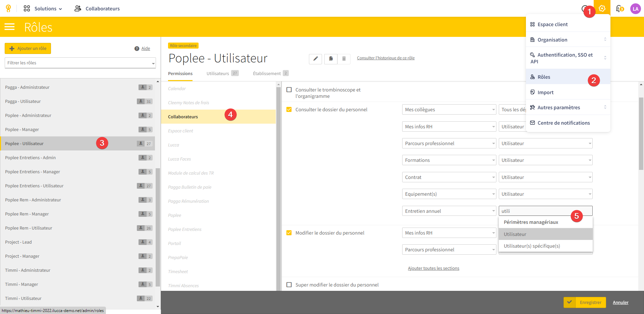The image size is (644, 314).
Task: Delete the role with the trash icon
Action: (344, 59)
